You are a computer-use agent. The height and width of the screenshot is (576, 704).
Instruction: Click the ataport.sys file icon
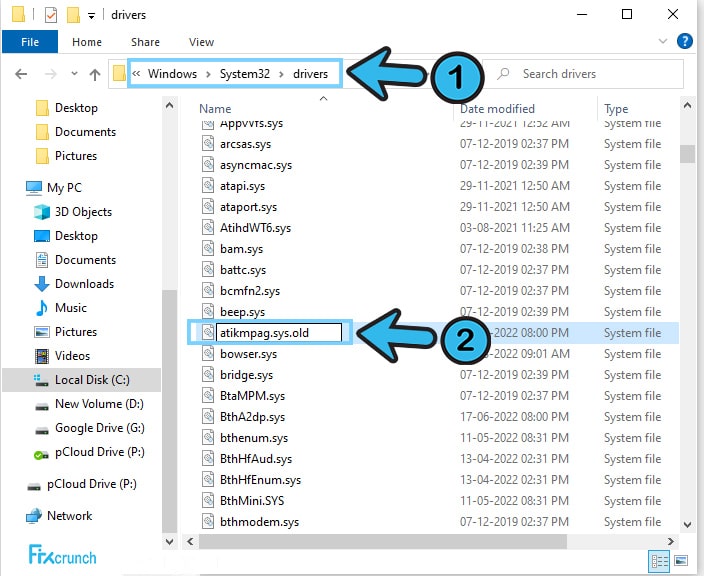207,207
